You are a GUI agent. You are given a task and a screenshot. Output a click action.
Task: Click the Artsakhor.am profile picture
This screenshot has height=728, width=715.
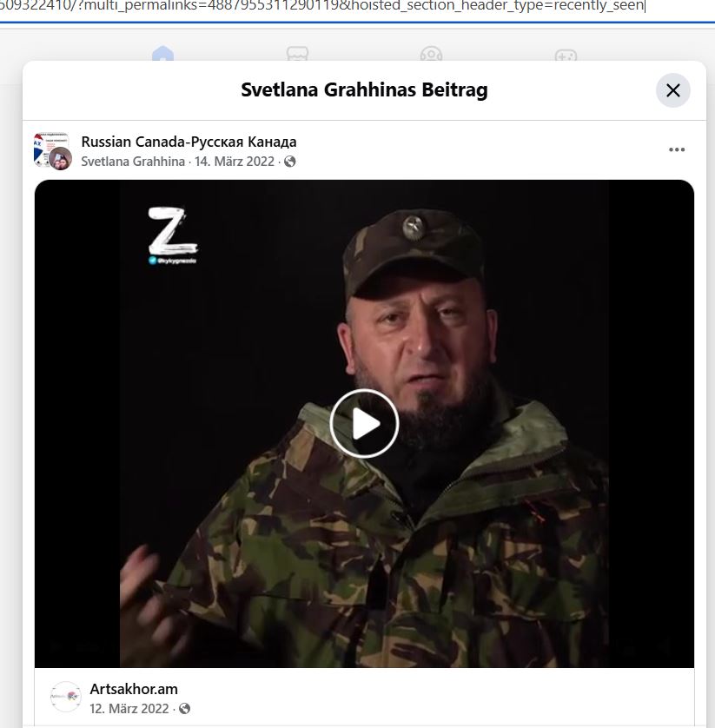(65, 697)
